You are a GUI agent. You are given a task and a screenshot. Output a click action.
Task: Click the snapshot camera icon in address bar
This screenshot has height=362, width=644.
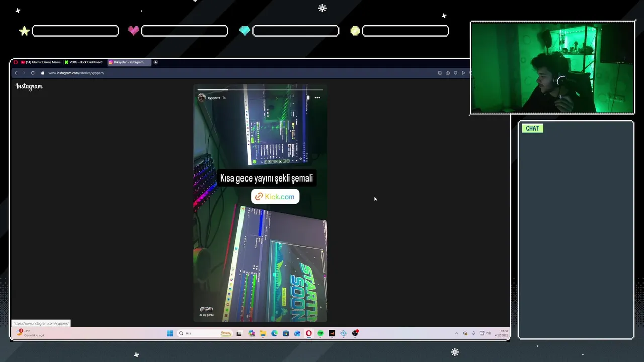pyautogui.click(x=448, y=73)
